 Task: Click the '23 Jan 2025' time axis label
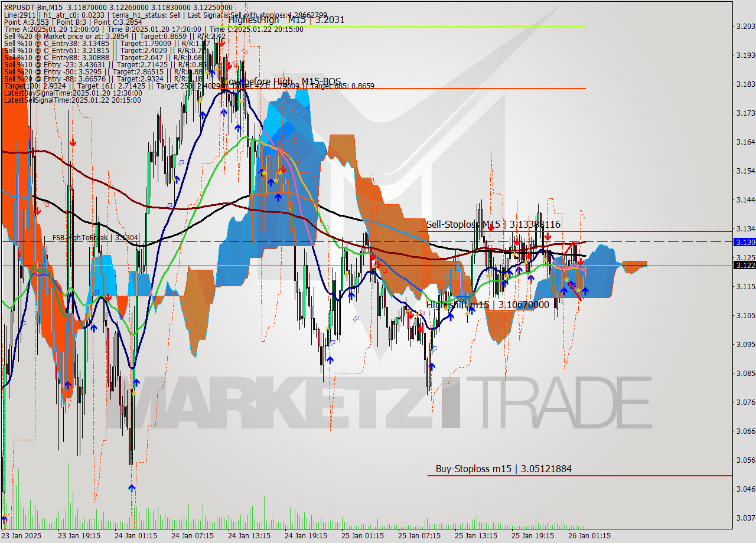[22, 536]
